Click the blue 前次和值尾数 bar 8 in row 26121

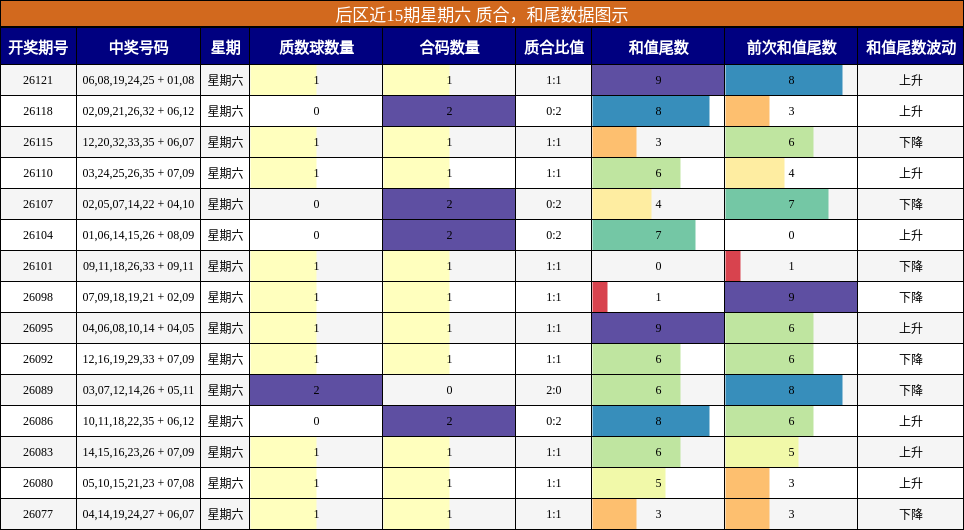click(784, 80)
